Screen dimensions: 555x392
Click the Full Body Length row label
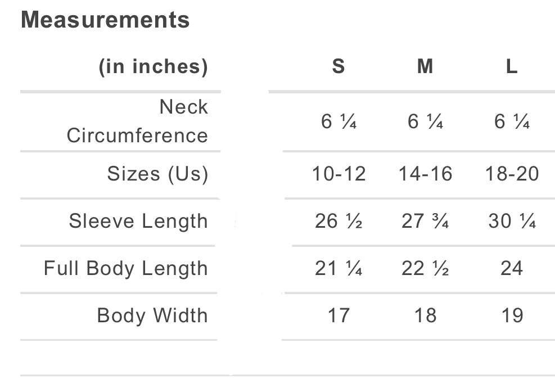click(x=126, y=268)
